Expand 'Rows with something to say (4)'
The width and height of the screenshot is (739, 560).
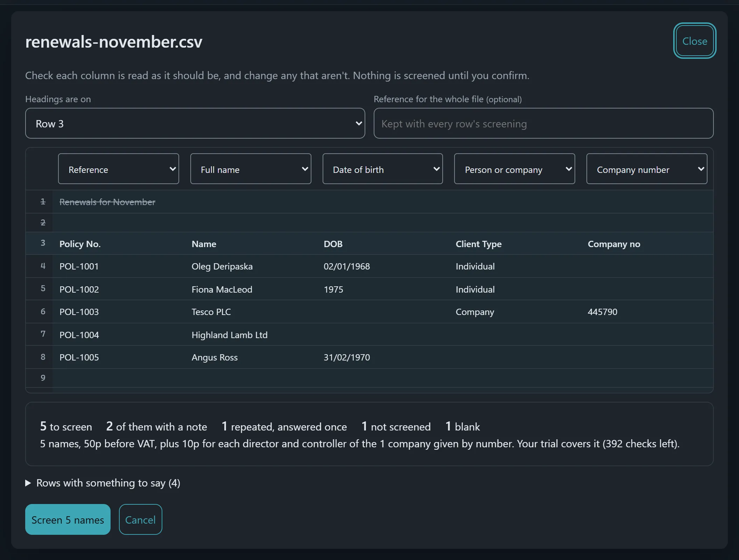tap(103, 483)
